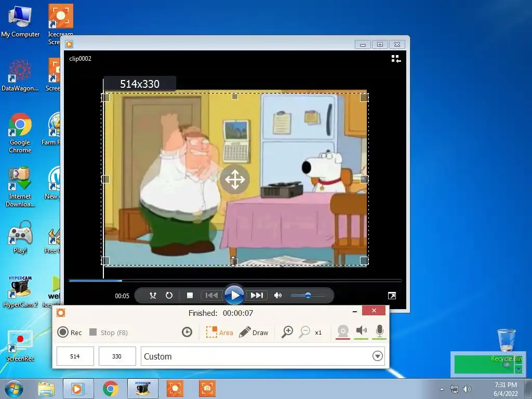The width and height of the screenshot is (532, 399).
Task: Click the system tray volume icon
Action: [467, 389]
